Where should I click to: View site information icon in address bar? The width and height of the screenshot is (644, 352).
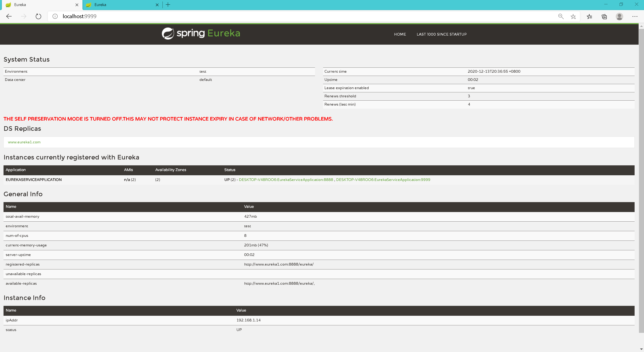55,16
